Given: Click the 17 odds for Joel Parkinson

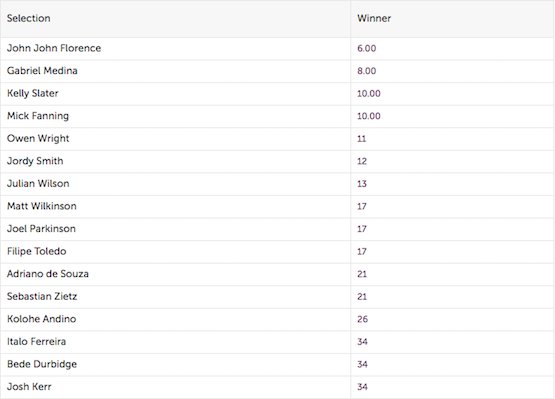Looking at the screenshot, I should click(x=362, y=229).
